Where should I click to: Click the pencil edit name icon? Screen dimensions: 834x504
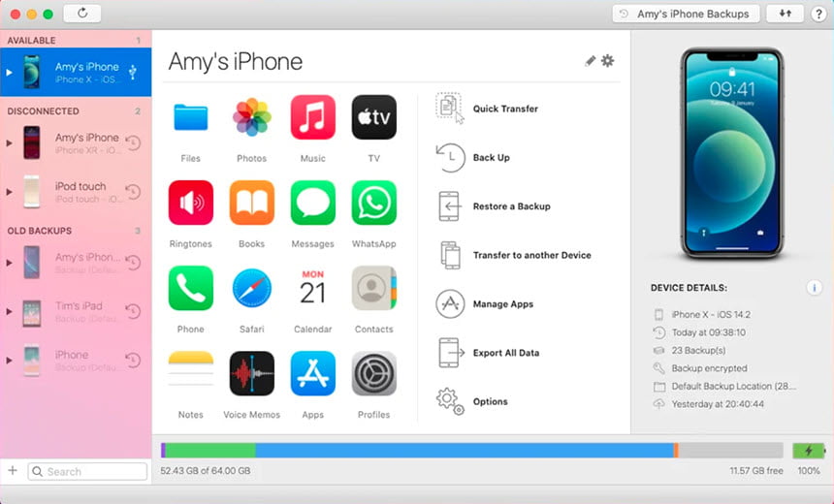pyautogui.click(x=590, y=61)
